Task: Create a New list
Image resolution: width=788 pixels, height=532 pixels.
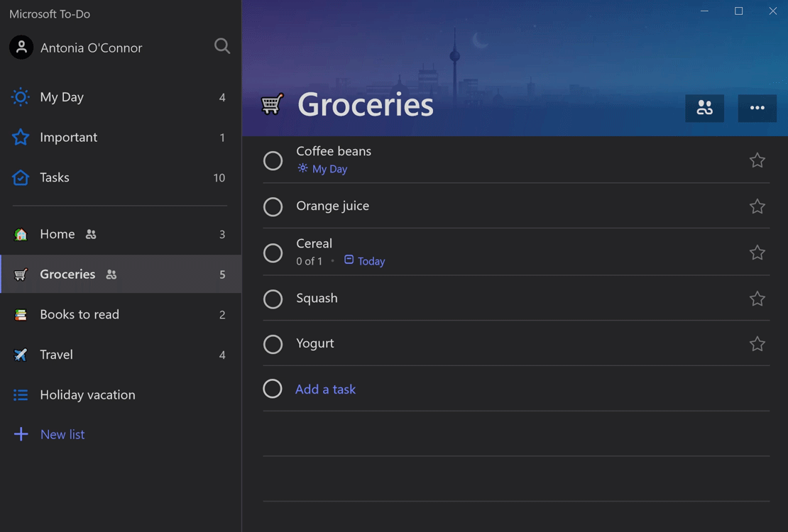Action: 62,434
